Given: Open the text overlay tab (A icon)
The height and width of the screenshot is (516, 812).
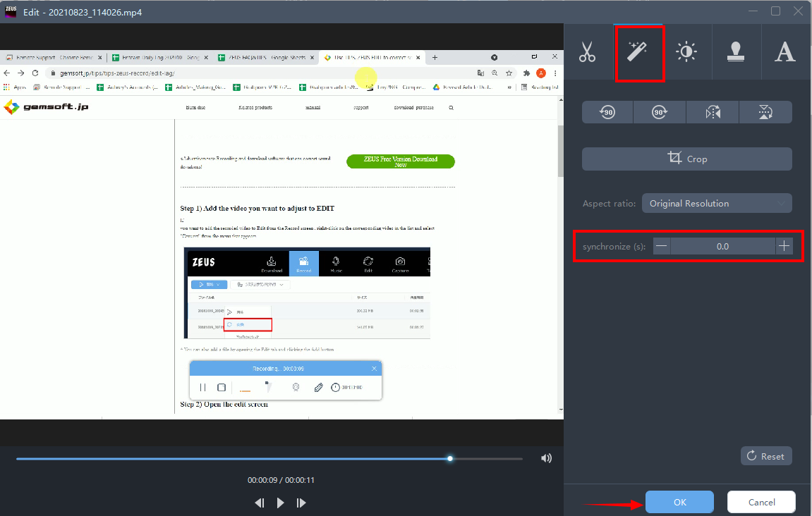Looking at the screenshot, I should click(785, 51).
